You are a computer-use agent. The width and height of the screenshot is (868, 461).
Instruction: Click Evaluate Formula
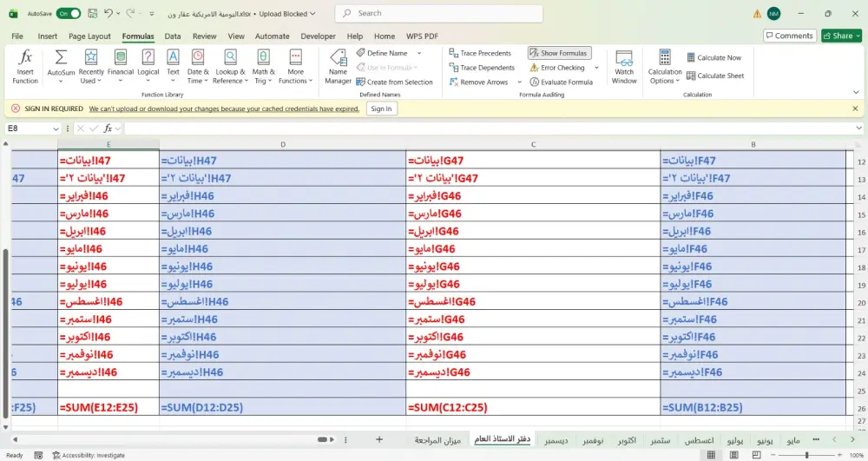point(561,82)
